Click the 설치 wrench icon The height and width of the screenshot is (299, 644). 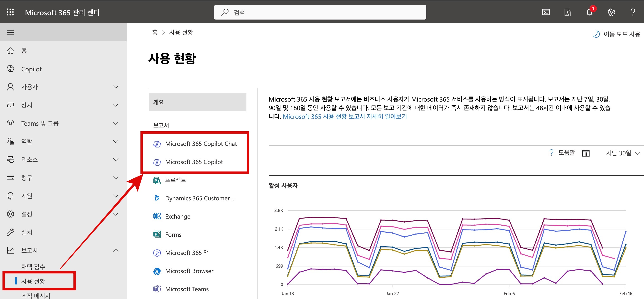click(10, 232)
